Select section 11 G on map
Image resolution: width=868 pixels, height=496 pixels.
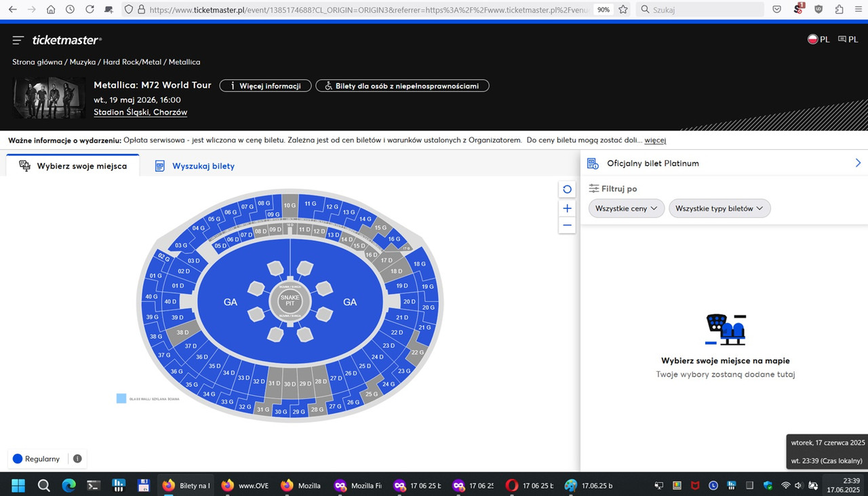click(x=310, y=204)
